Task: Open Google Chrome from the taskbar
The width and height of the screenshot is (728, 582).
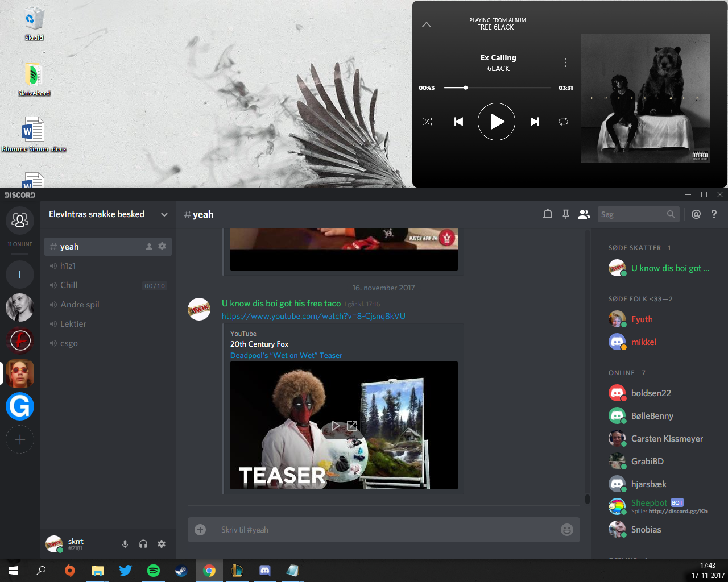Action: point(209,571)
